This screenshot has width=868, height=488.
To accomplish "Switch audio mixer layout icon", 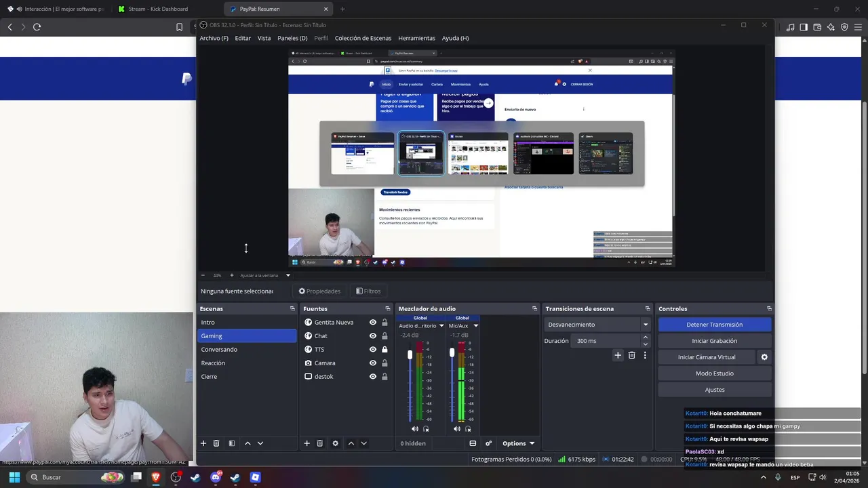I will [x=473, y=443].
